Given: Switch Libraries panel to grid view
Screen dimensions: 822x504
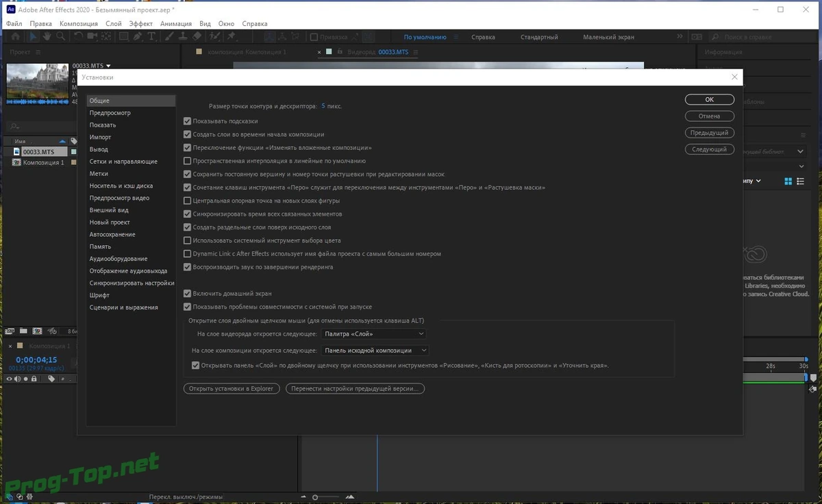Looking at the screenshot, I should click(x=788, y=181).
